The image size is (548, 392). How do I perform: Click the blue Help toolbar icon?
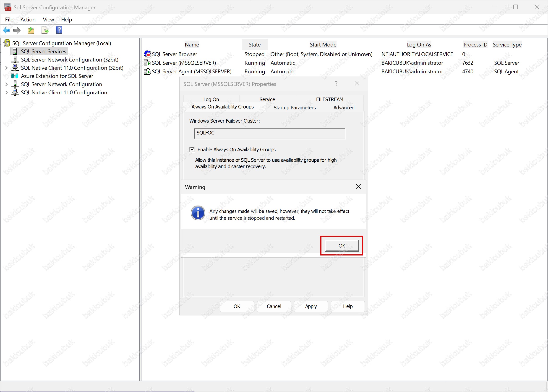(59, 30)
